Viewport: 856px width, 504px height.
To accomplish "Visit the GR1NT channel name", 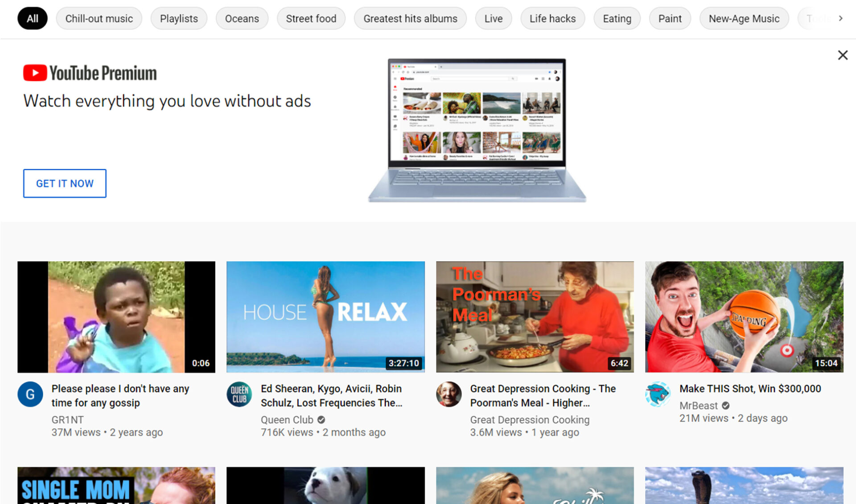I will [x=67, y=420].
